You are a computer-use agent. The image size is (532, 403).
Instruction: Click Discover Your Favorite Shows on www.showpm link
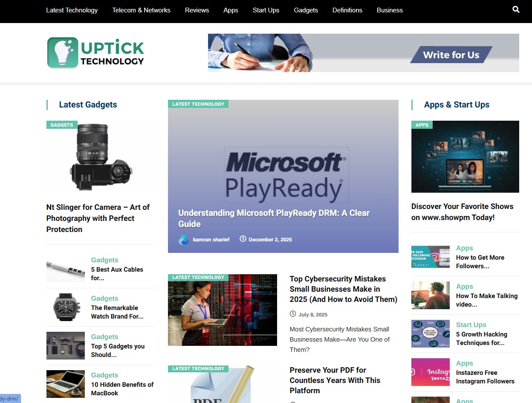[x=462, y=212]
